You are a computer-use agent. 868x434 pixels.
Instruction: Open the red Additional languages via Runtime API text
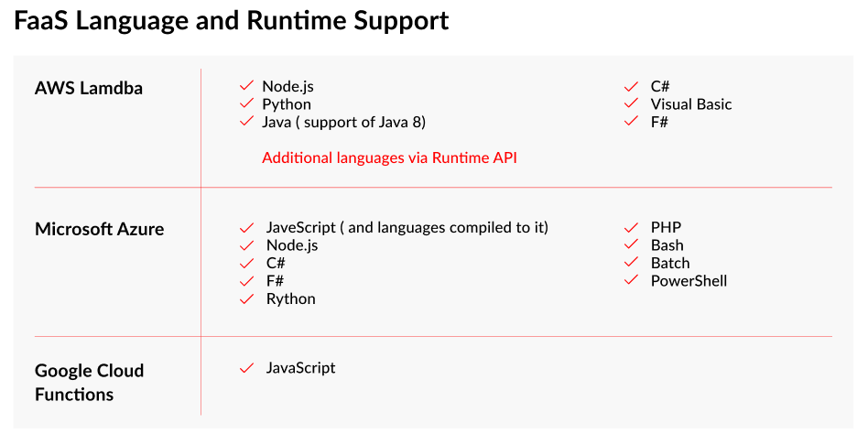(x=389, y=157)
